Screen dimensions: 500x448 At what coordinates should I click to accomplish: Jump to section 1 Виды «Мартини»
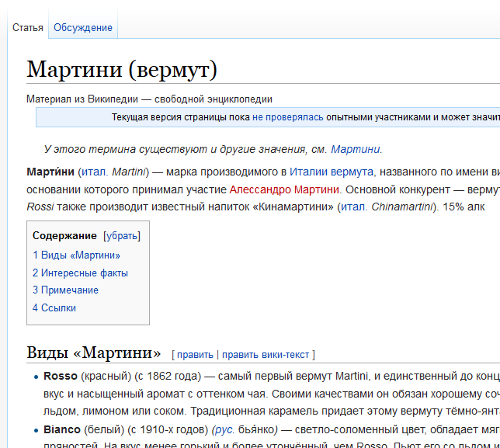click(77, 255)
